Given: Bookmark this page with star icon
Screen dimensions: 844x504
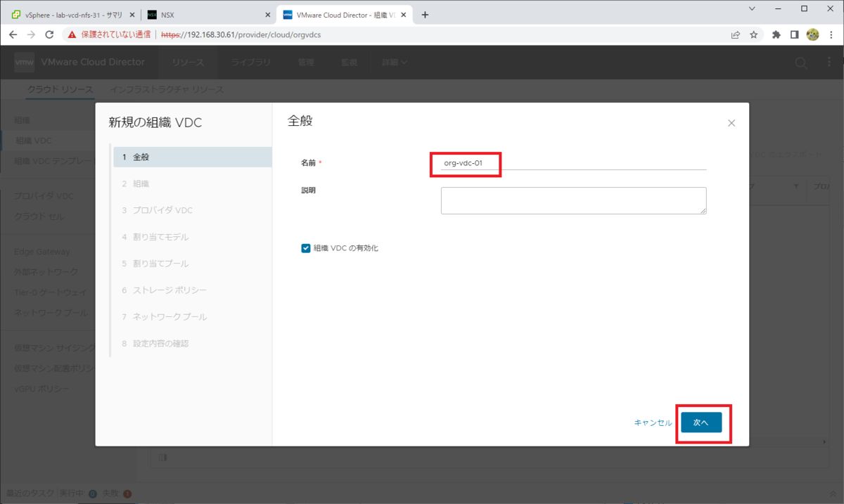Looking at the screenshot, I should point(753,34).
